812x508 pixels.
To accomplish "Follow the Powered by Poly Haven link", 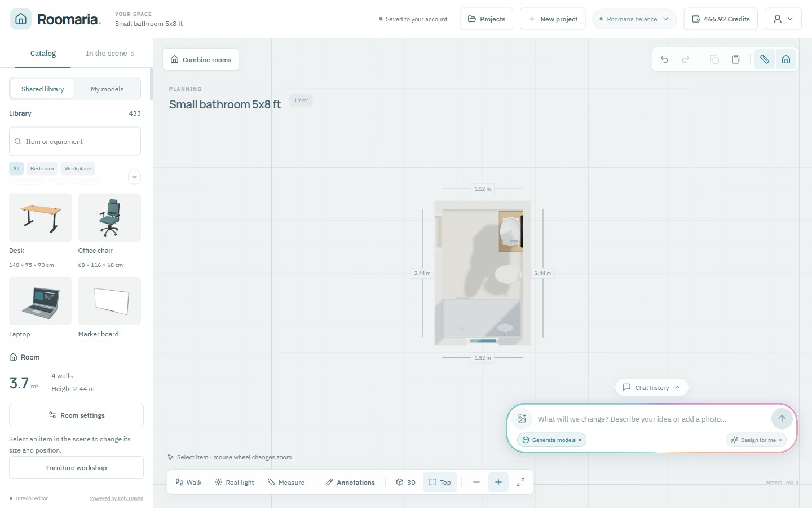I will click(x=117, y=498).
